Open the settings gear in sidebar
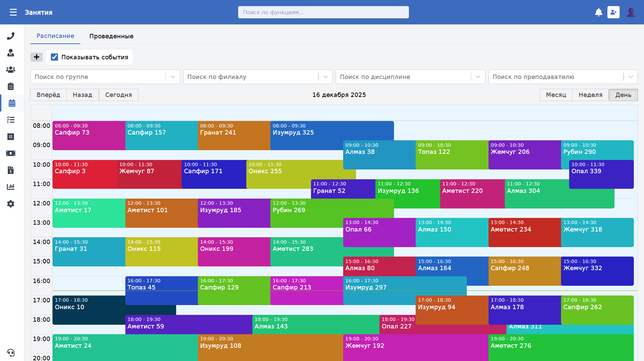This screenshot has height=361, width=644. (11, 204)
